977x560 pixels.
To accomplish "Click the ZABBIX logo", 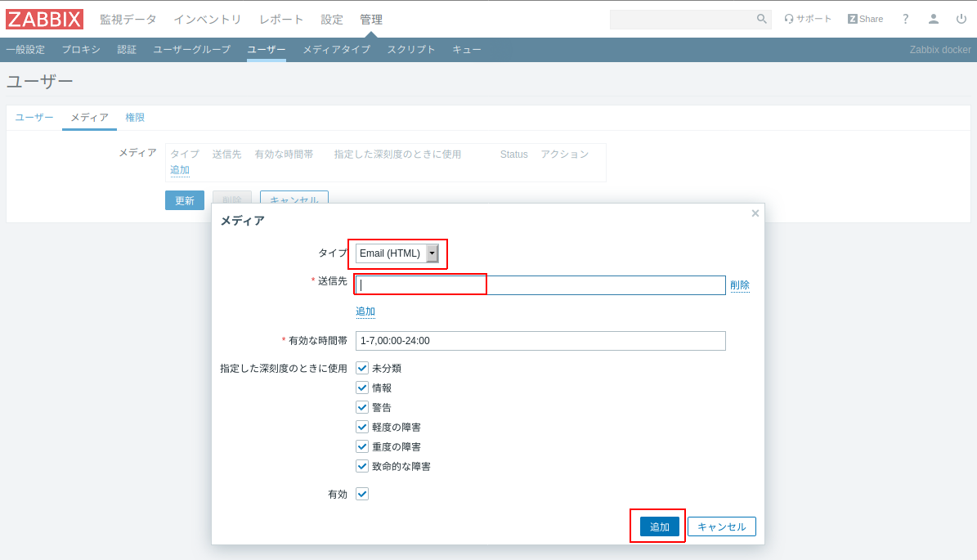I will [44, 20].
